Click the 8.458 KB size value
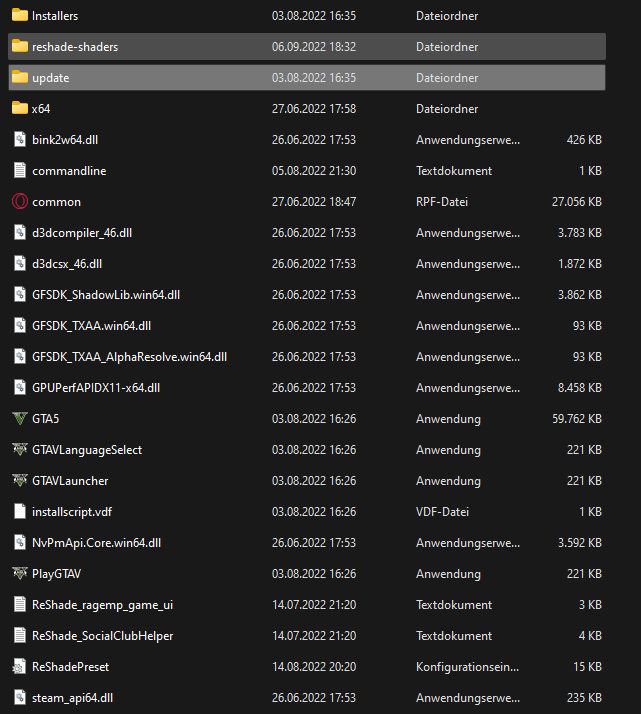 pyautogui.click(x=580, y=388)
